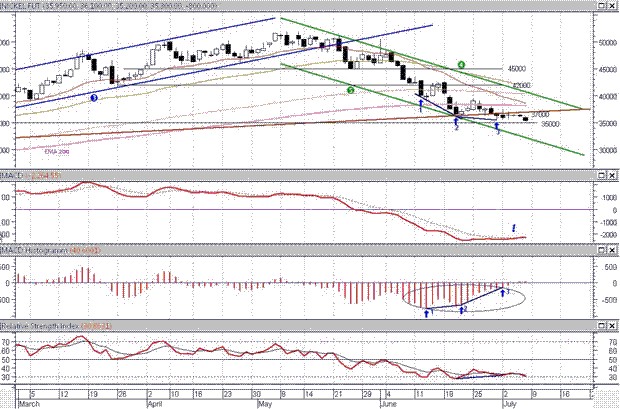Click the rightmost blue arrow in histogram panel
The width and height of the screenshot is (620, 409).
502,294
